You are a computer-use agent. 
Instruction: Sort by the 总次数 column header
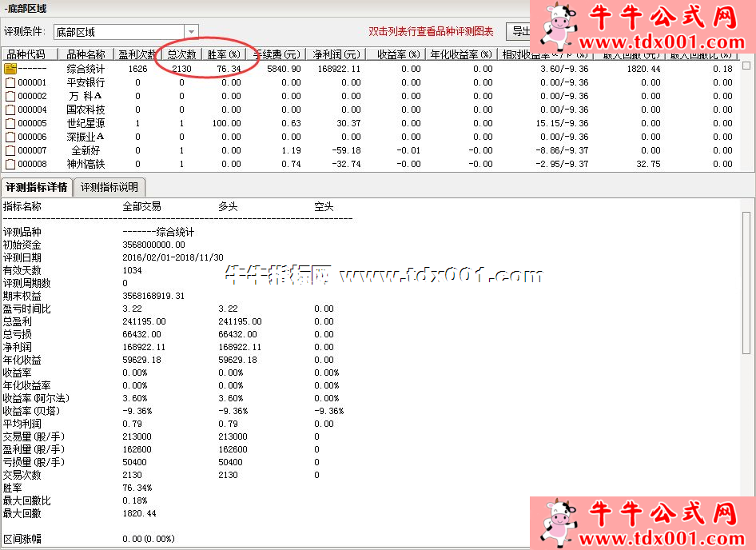pyautogui.click(x=181, y=54)
